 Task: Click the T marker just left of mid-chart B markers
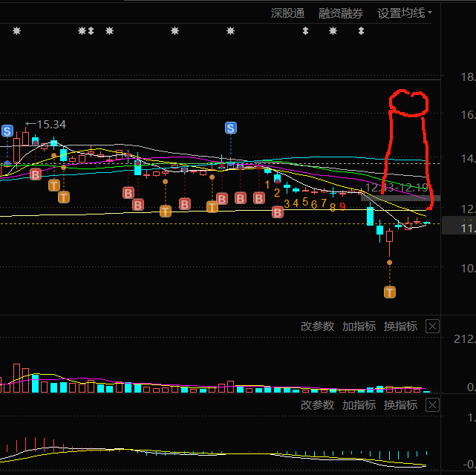212,207
